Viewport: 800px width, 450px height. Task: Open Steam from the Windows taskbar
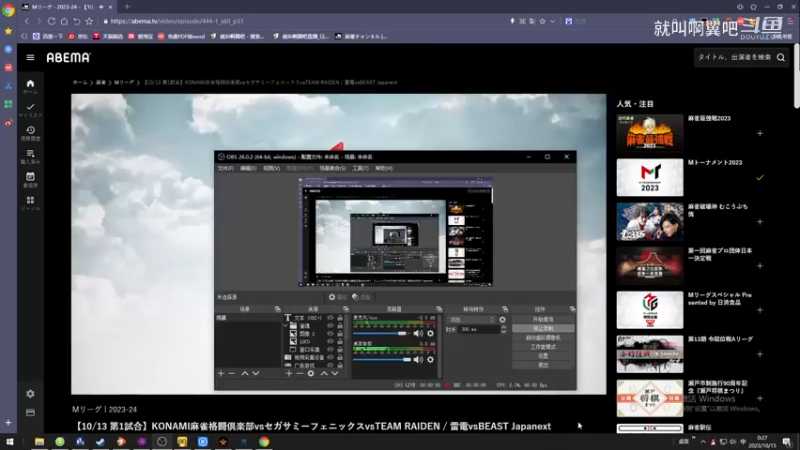(x=100, y=441)
